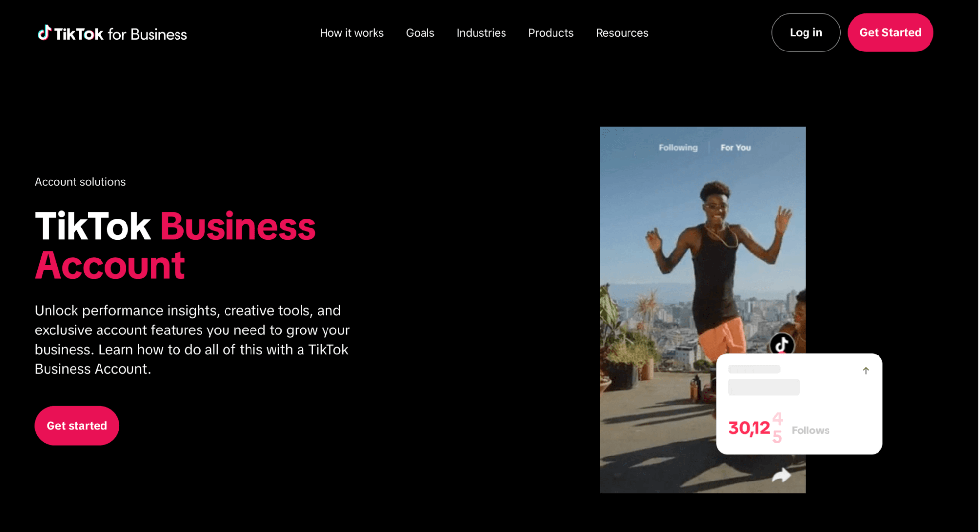Click the header Get Started button
This screenshot has width=980, height=532.
tap(891, 32)
